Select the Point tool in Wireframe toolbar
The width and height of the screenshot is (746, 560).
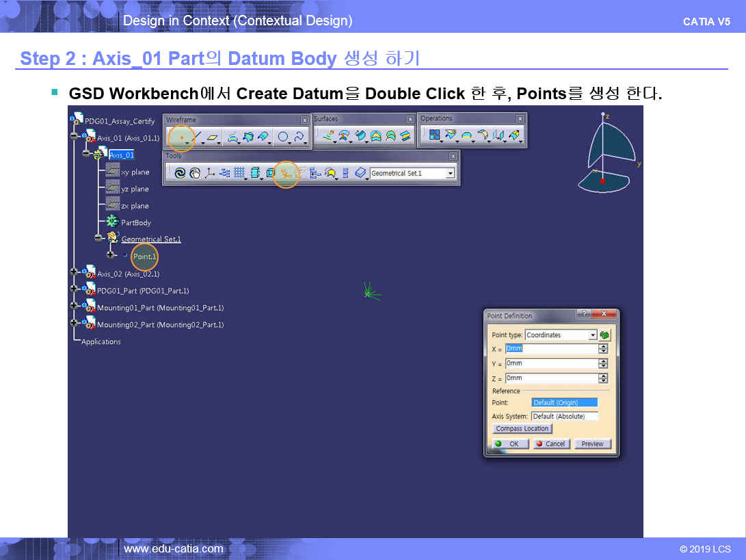(181, 137)
